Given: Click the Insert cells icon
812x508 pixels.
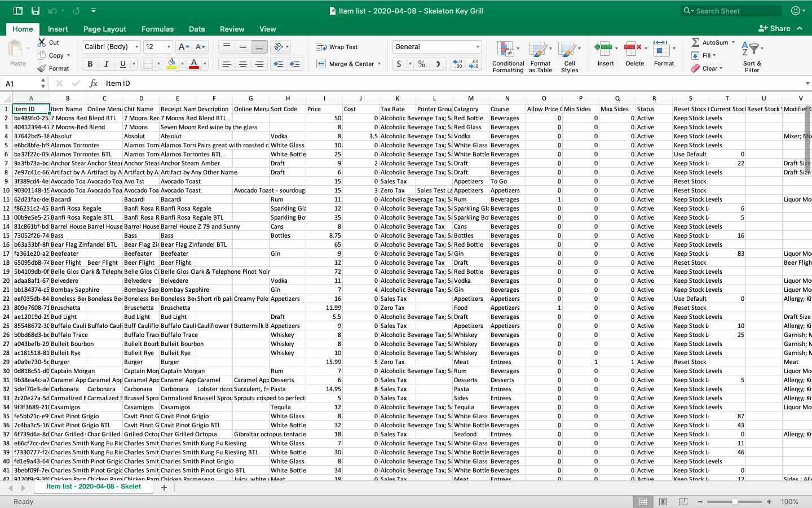Looking at the screenshot, I should (x=603, y=49).
